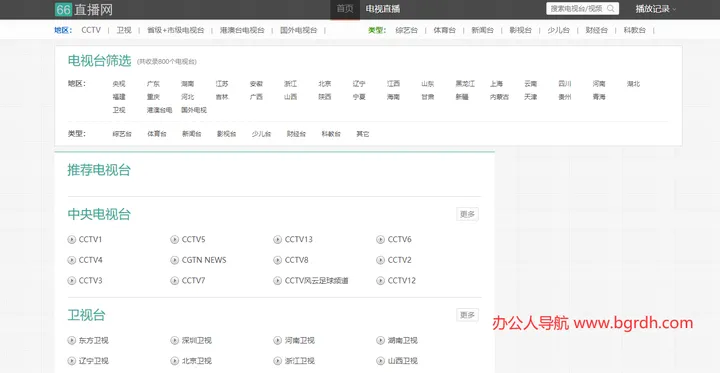
Task: Open 国外电视台 in the top bar
Action: 298,30
